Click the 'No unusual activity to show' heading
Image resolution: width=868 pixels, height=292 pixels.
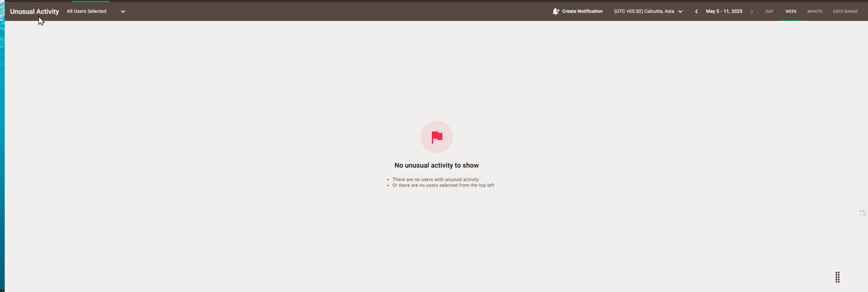436,166
